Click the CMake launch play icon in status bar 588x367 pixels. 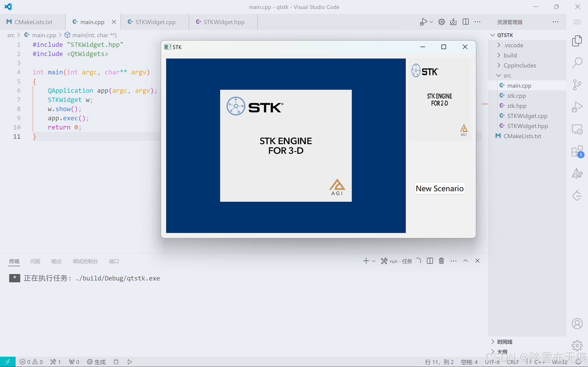pos(130,362)
